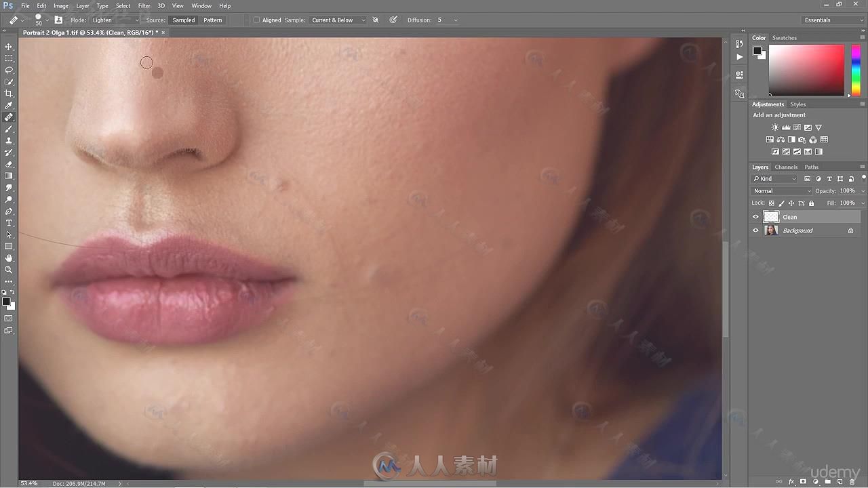This screenshot has width=868, height=488.
Task: Select the Eyedropper tool
Action: tap(9, 106)
